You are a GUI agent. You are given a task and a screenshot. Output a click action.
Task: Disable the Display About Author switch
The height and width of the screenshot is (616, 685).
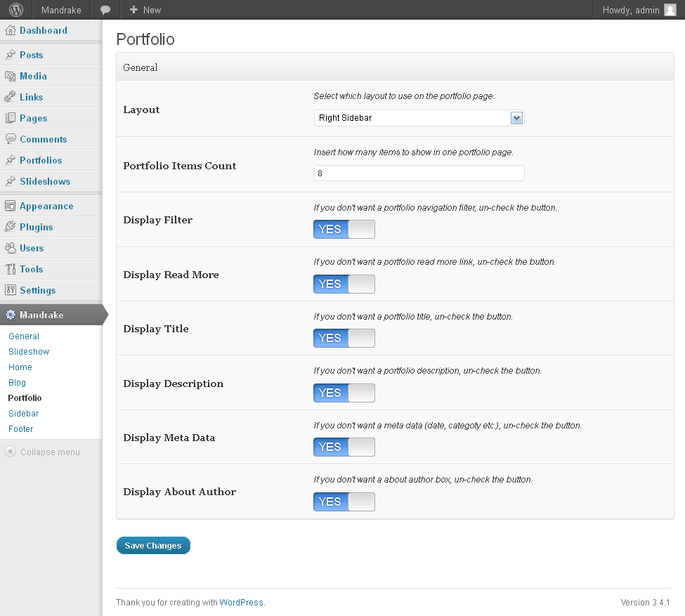(344, 502)
